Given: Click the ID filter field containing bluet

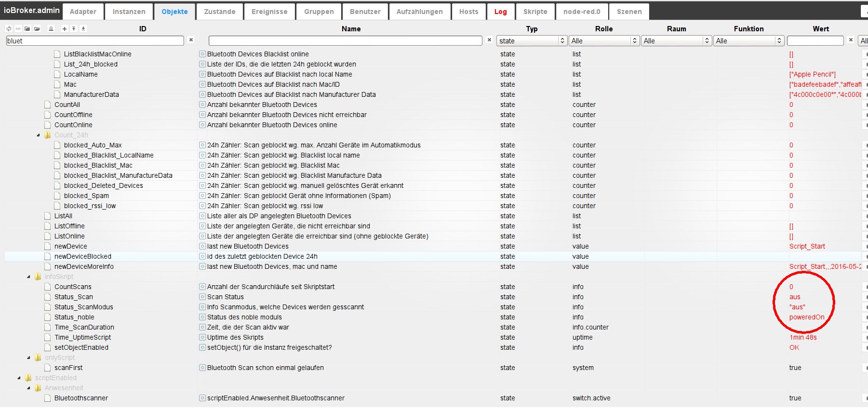Looking at the screenshot, I should [94, 41].
